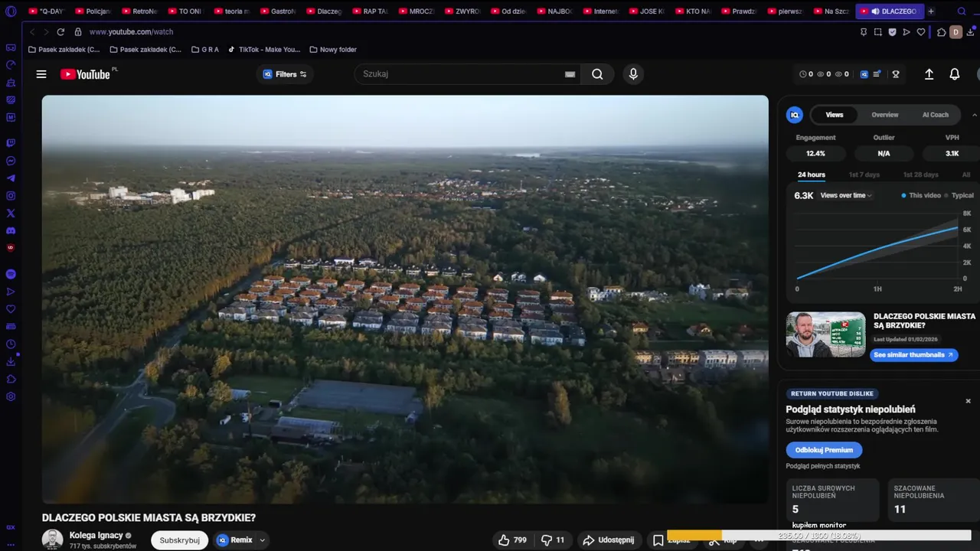Open Twitch in the browser sidebar
Image resolution: width=980 pixels, height=551 pixels.
[x=11, y=143]
